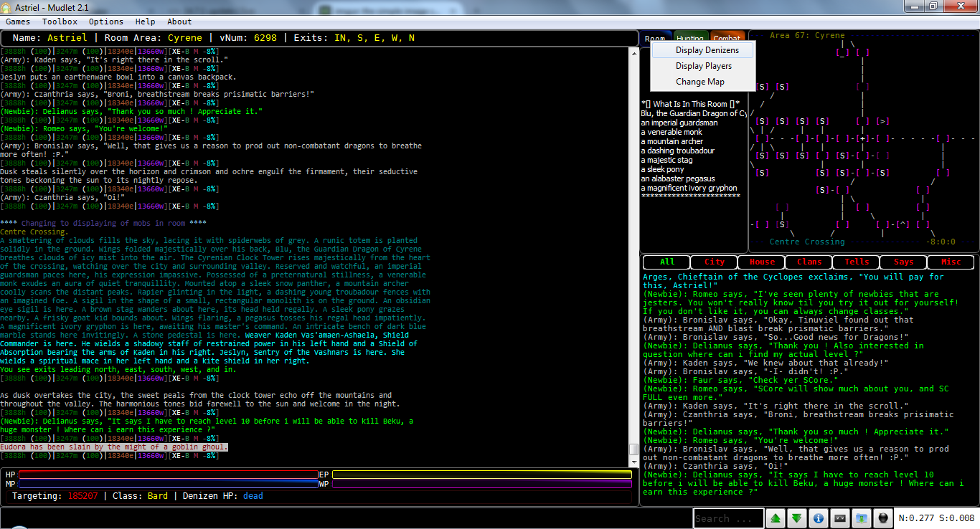Click 'an alabaster pegasus' in room list
The width and height of the screenshot is (980, 529).
(678, 178)
